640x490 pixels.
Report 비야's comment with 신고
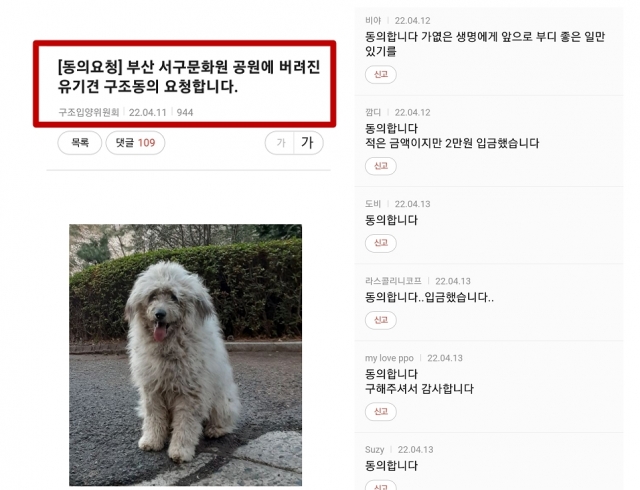pyautogui.click(x=380, y=74)
